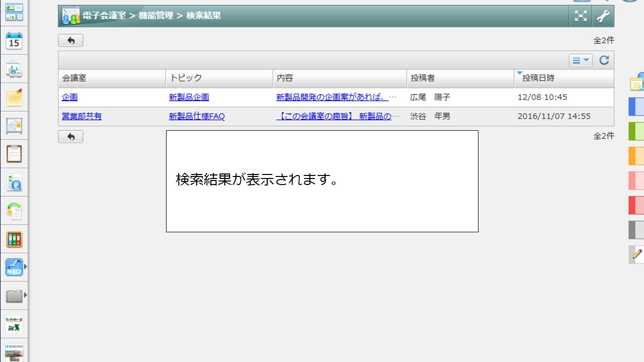The width and height of the screenshot is (644, 362).
Task: Select the pencil icon on right edge
Action: 637,254
